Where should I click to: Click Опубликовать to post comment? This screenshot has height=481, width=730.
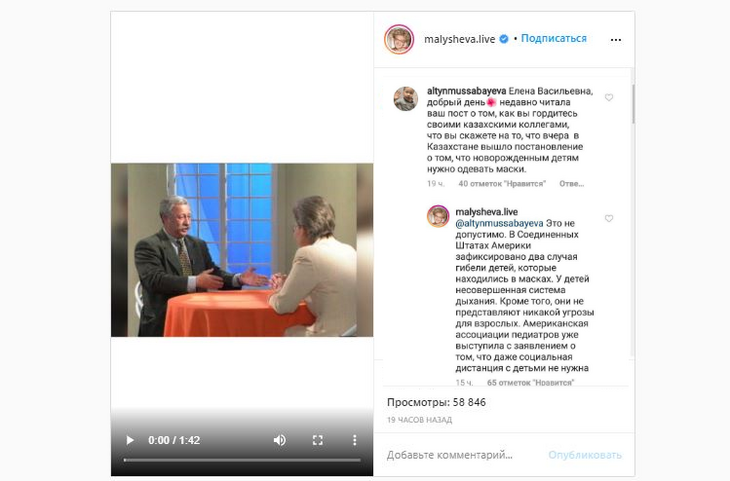[x=585, y=455]
